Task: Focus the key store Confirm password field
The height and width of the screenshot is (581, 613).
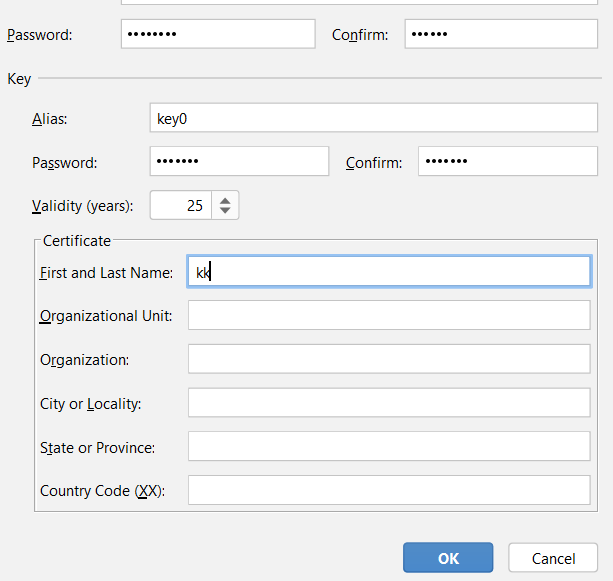Action: click(x=501, y=34)
